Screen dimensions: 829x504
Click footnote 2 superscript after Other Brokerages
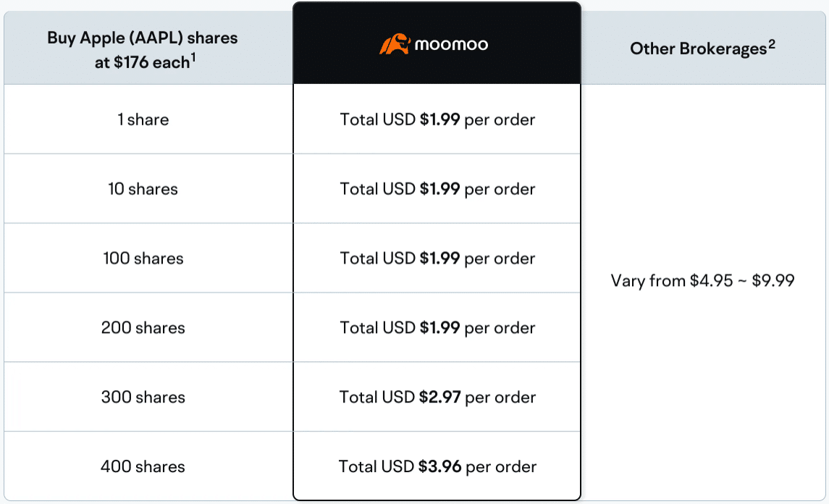coord(772,43)
